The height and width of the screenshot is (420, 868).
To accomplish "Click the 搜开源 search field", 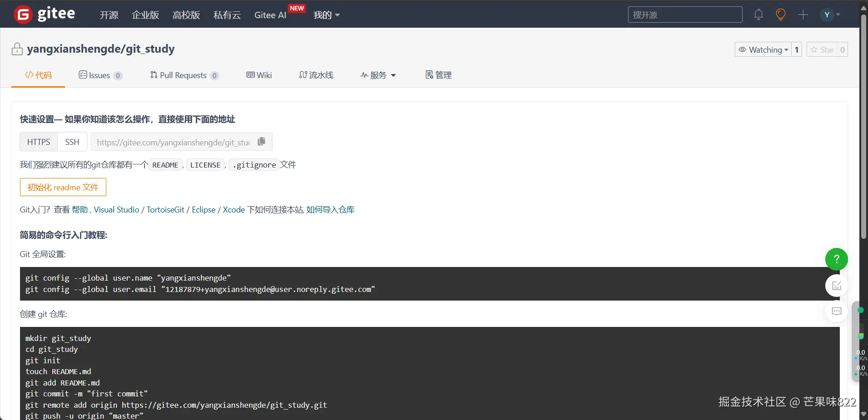I will (x=685, y=15).
